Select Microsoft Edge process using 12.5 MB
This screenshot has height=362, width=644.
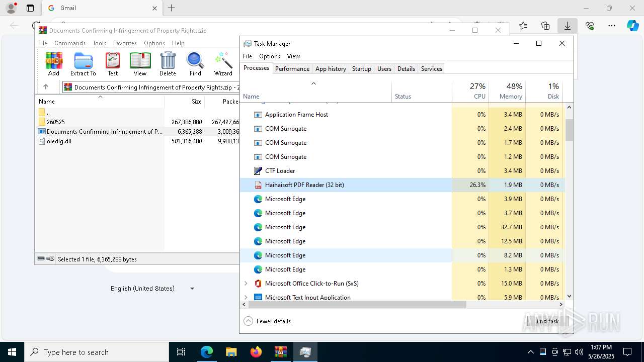click(402, 241)
